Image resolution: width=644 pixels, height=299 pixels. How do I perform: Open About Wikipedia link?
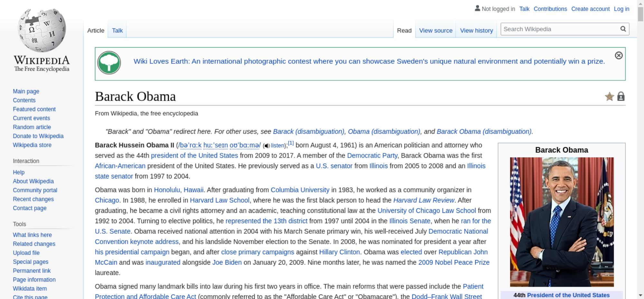(33, 181)
